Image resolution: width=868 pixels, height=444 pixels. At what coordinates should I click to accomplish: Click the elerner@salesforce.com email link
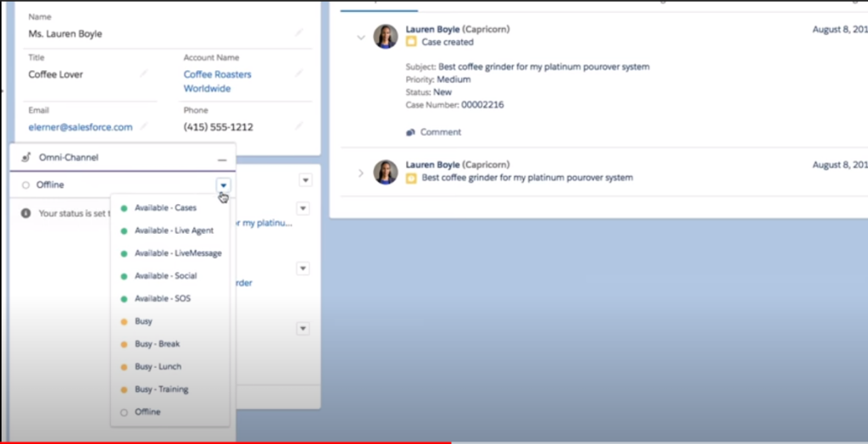click(x=81, y=127)
